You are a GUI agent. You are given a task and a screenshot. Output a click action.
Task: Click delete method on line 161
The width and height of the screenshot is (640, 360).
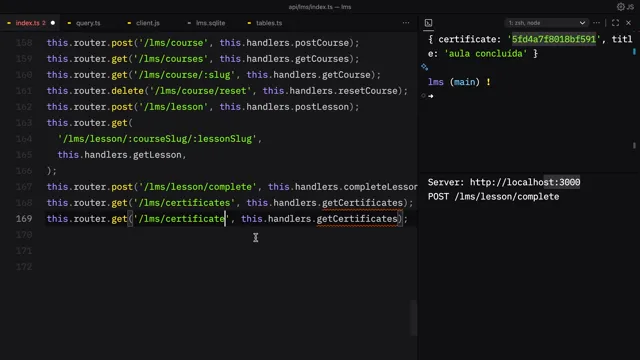click(127, 91)
